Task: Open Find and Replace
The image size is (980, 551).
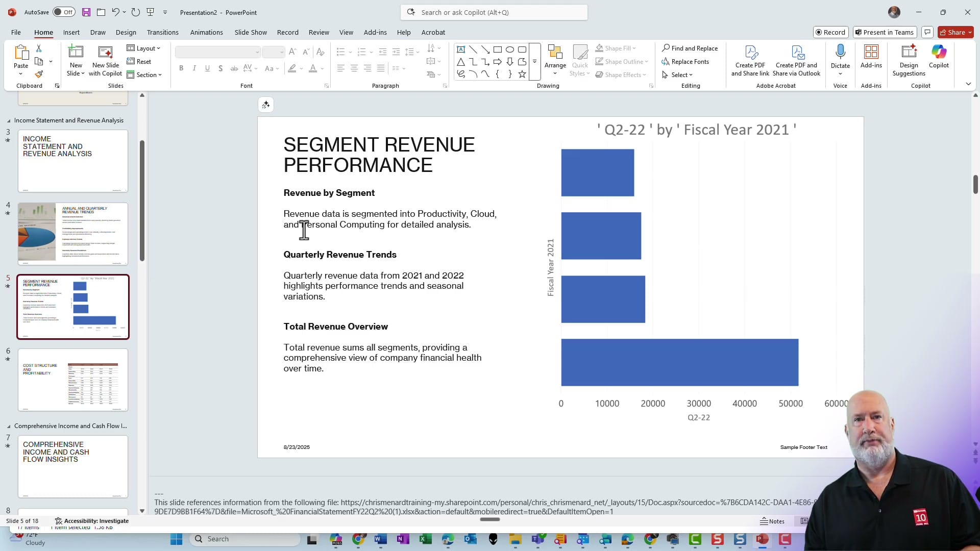Action: point(690,48)
